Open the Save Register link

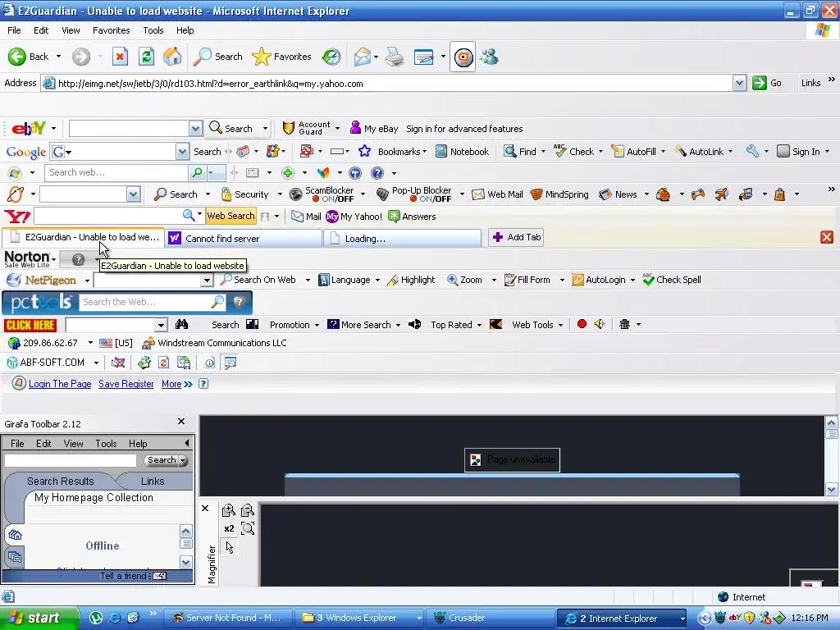tap(126, 384)
